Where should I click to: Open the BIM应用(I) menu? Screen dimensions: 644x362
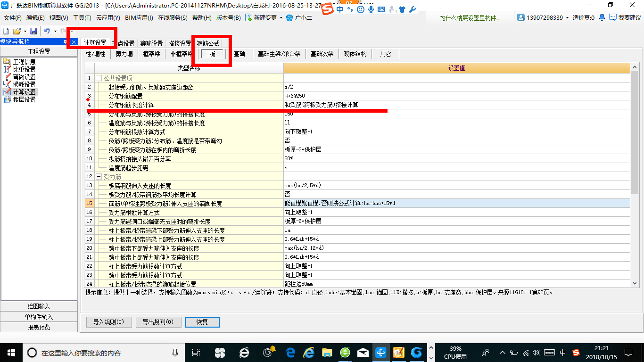tap(139, 18)
